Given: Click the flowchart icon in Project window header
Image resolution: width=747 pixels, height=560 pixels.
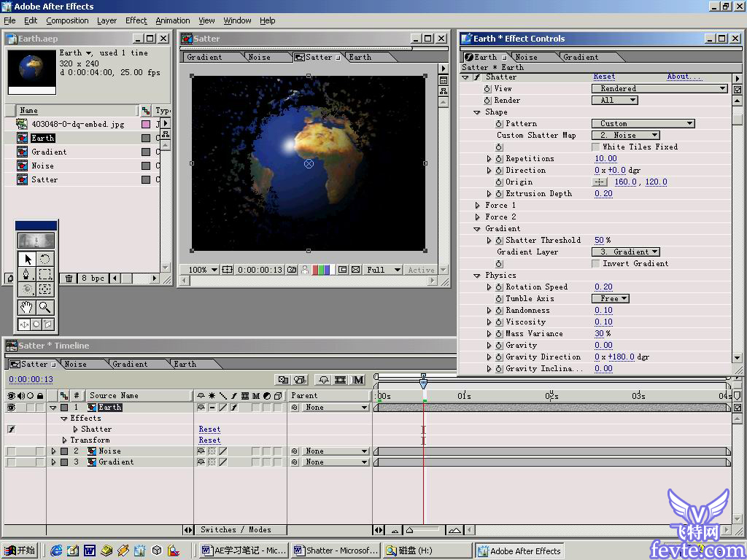Looking at the screenshot, I should pyautogui.click(x=166, y=134).
